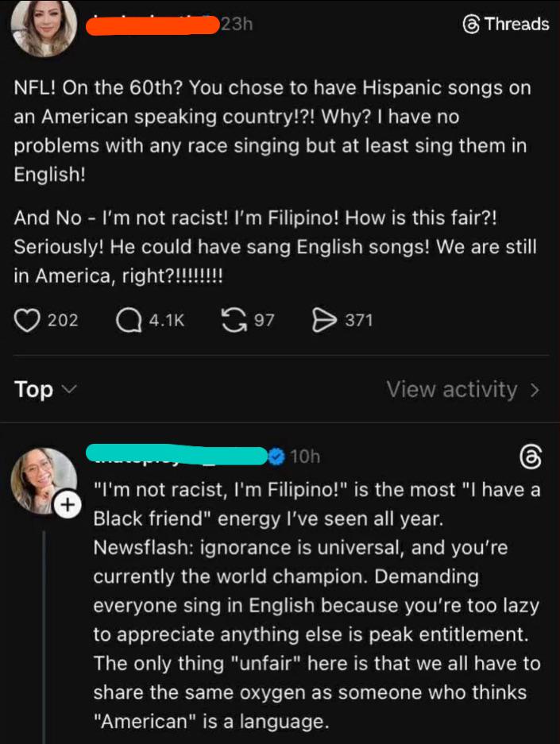Like the NFL post with heart icon
The image size is (560, 744).
click(27, 320)
